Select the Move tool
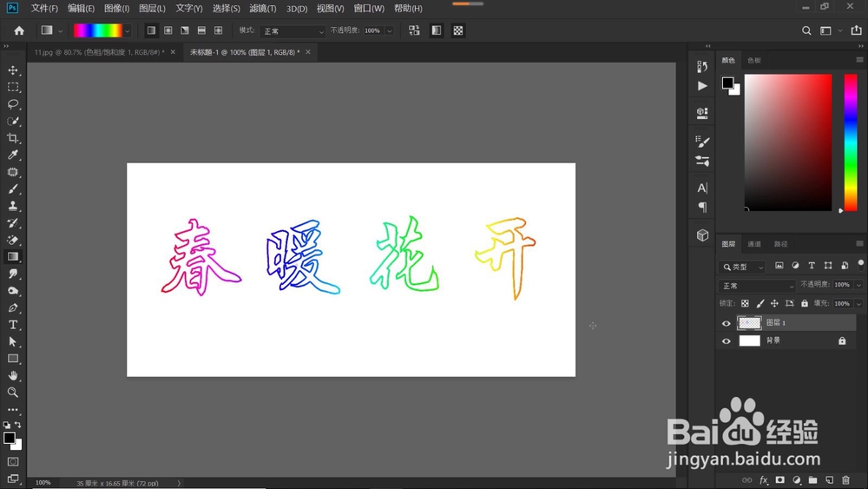This screenshot has height=489, width=868. (13, 70)
